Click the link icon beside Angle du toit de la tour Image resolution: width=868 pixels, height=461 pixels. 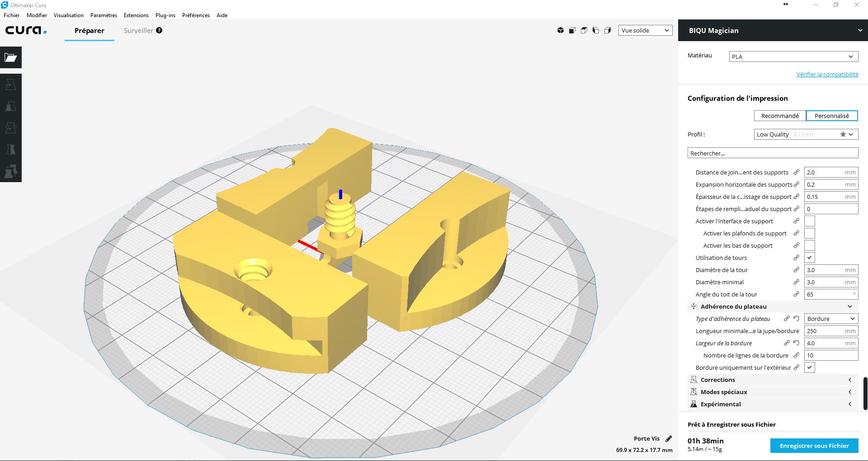click(797, 294)
